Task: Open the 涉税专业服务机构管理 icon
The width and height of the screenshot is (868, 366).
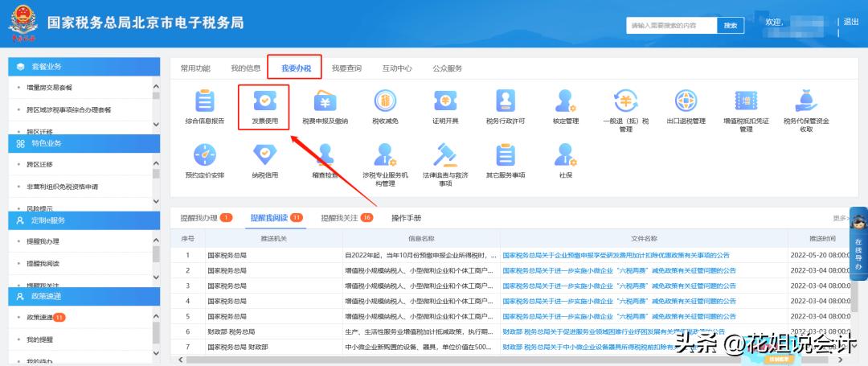Action: (x=385, y=155)
